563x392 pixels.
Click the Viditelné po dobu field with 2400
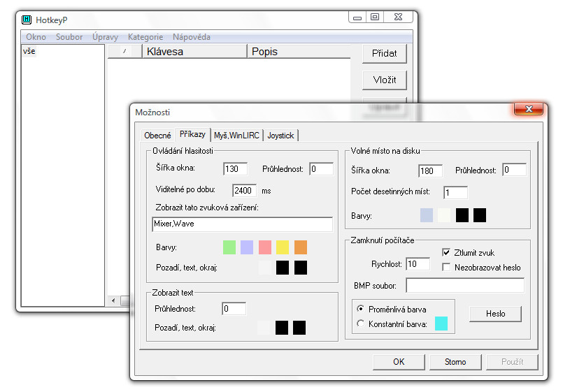(245, 191)
